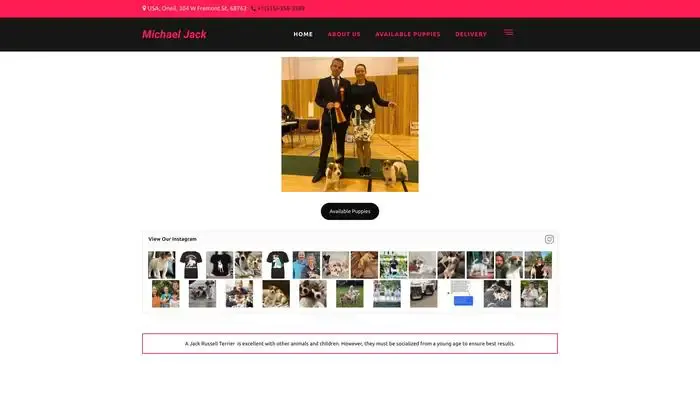Open Instagram thumbnail with blue button
The width and height of the screenshot is (700, 394).
[460, 294]
